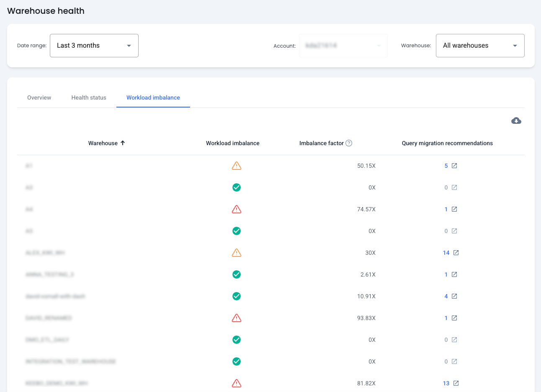The image size is (541, 392).
Task: Open the 13 recommendations link
Action: coord(446,383)
